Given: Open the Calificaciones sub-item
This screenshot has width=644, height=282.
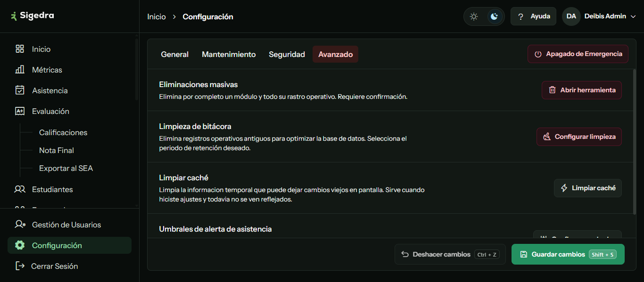Looking at the screenshot, I should (63, 133).
